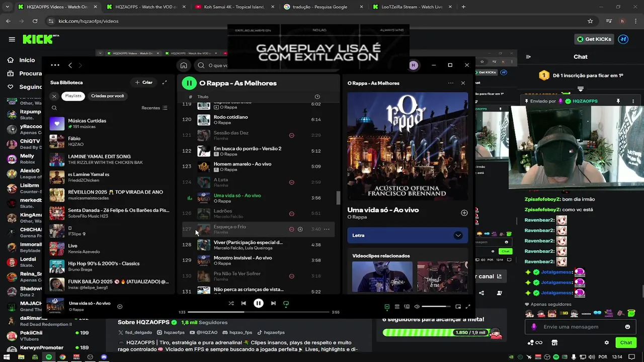Unhide the Ladrões track
This screenshot has height=362, width=644.
pyautogui.click(x=291, y=214)
